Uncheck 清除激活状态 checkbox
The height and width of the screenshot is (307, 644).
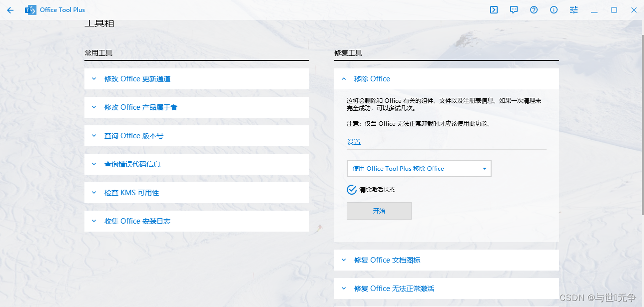pyautogui.click(x=352, y=190)
